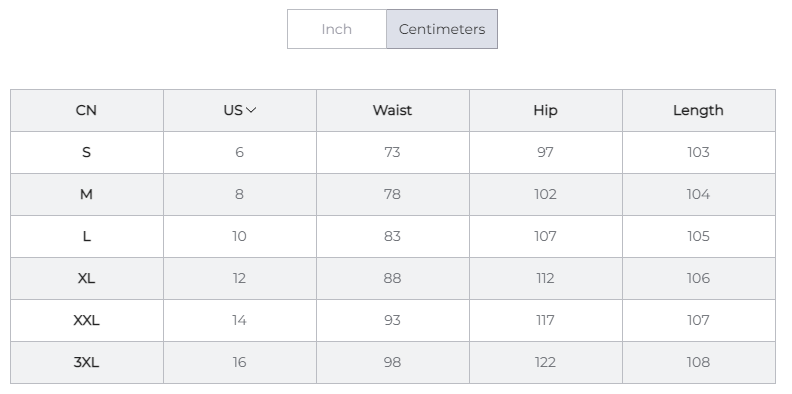Select the XXL size row

click(393, 320)
